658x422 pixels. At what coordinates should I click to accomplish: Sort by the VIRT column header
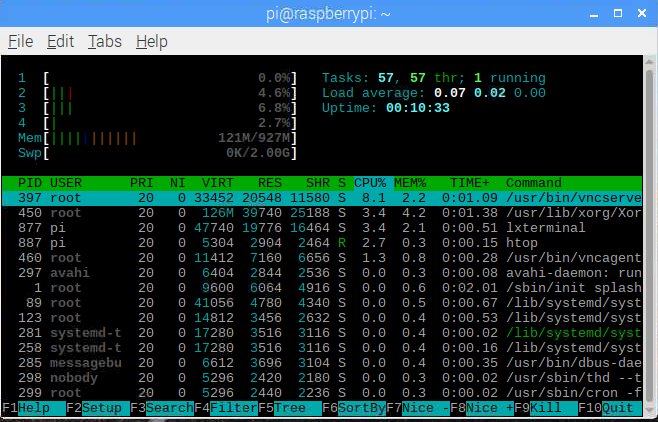(x=217, y=183)
